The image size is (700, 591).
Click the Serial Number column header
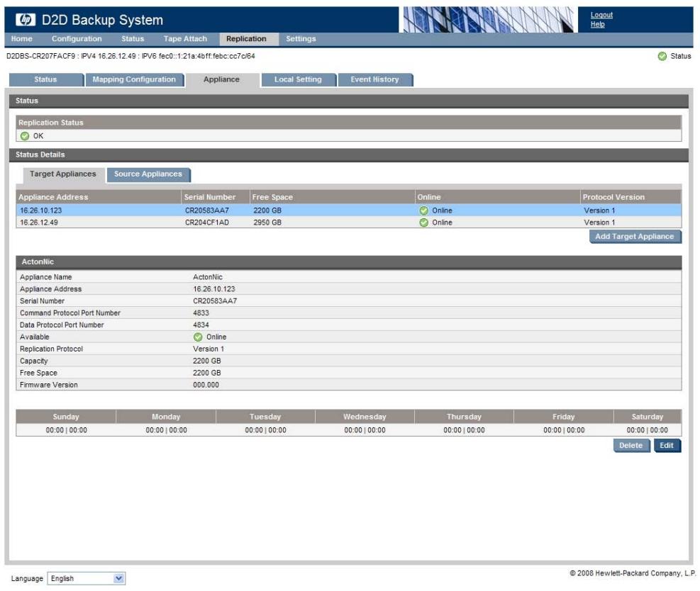click(x=216, y=197)
